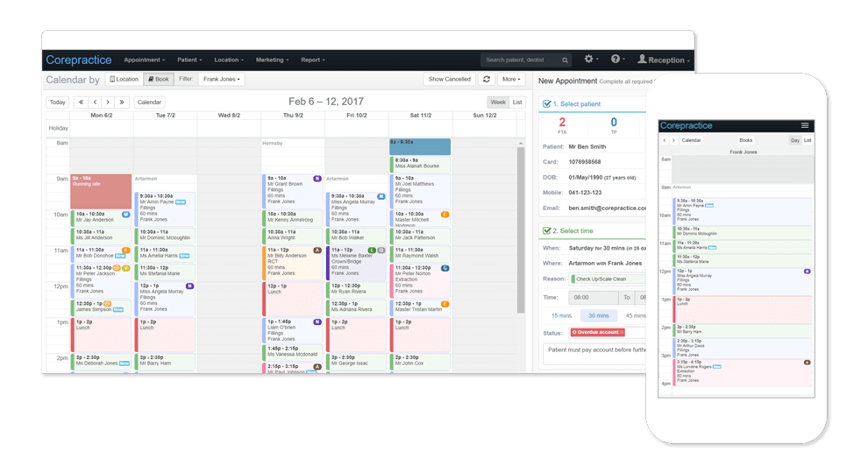Image resolution: width=868 pixels, height=473 pixels.
Task: Open the hamburger menu on phone view
Action: [805, 125]
